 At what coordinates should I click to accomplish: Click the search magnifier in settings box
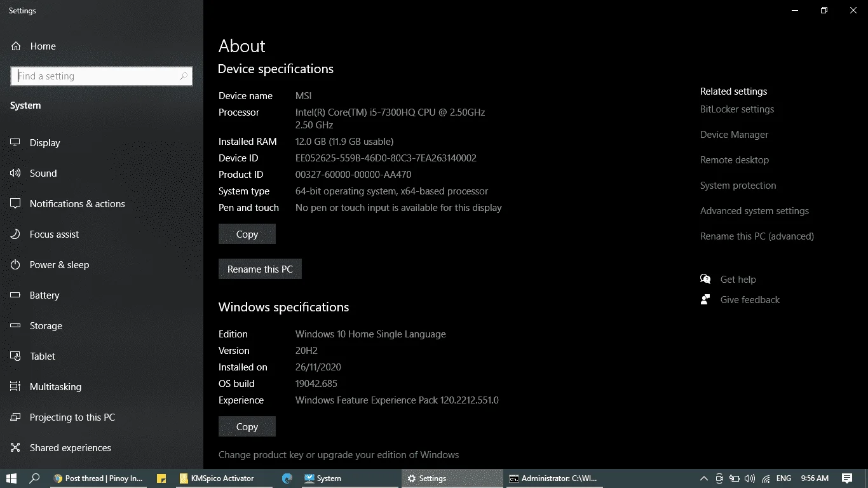point(184,76)
